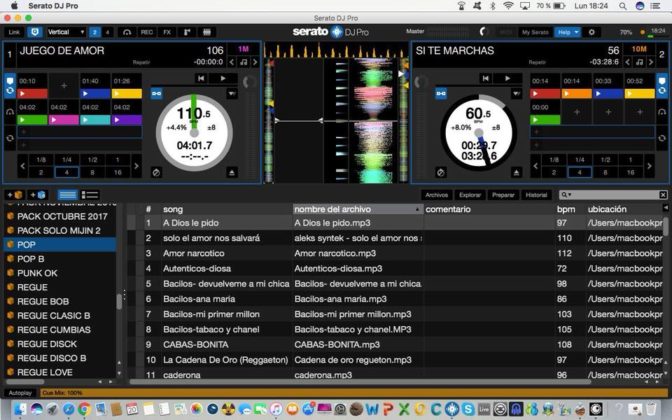
Task: Click key music-note icon on deck 1
Action: tap(243, 62)
